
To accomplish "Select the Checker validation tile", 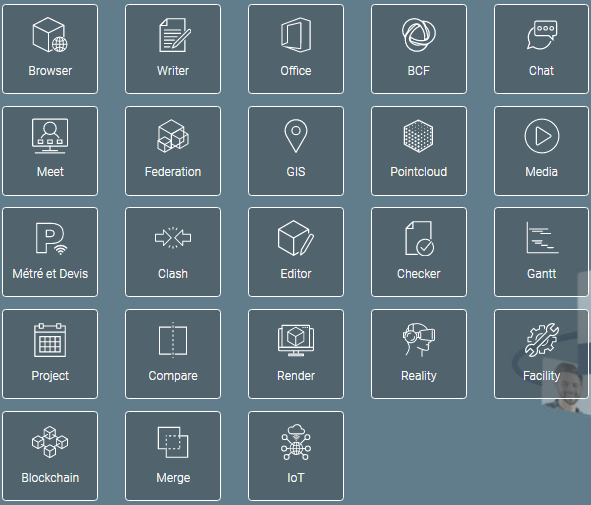I will [x=419, y=252].
